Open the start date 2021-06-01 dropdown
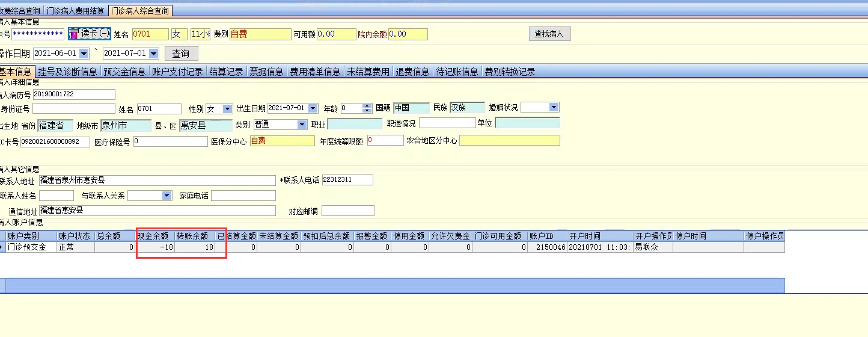 (84, 54)
